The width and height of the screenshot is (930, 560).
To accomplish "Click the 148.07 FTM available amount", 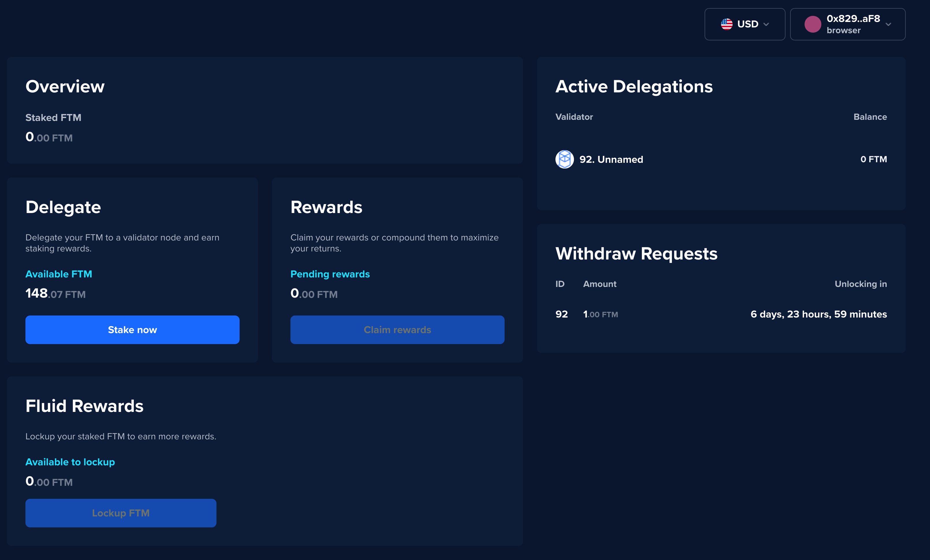I will [x=55, y=293].
